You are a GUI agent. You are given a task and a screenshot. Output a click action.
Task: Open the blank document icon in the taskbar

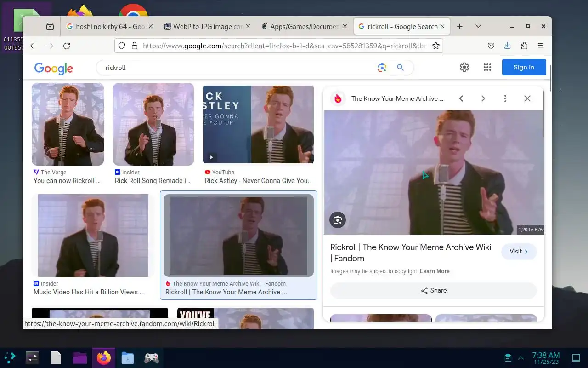pyautogui.click(x=56, y=357)
